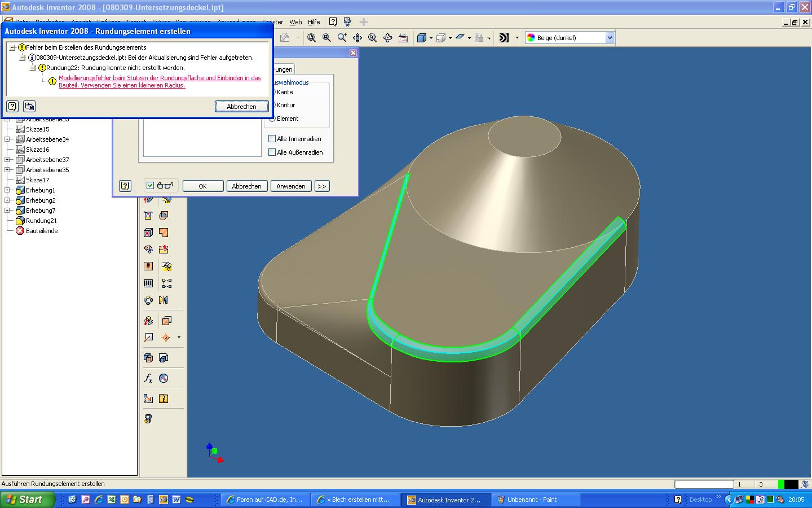
Task: Open the Hilfe menu
Action: click(314, 22)
